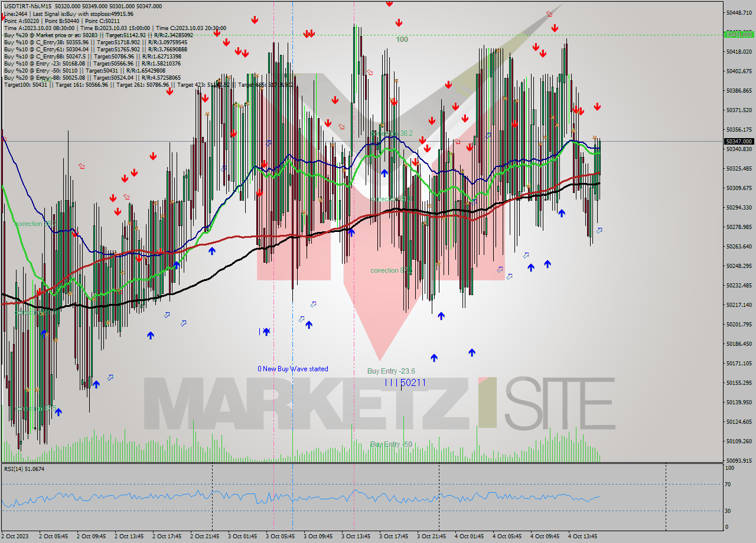Image resolution: width=756 pixels, height=543 pixels.
Task: Click the '4 Oct 13:45' time label
Action: [x=582, y=537]
